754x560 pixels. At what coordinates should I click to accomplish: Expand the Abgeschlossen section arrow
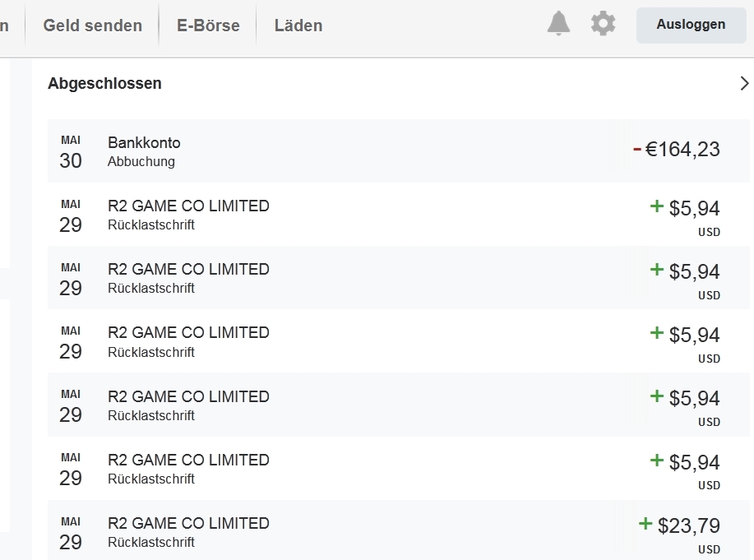click(744, 83)
